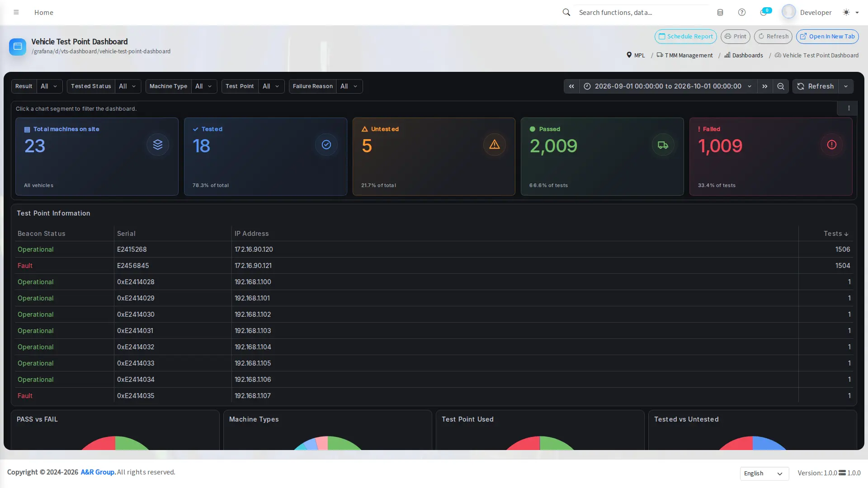This screenshot has width=868, height=488.
Task: Open the A&R Group footer link
Action: pos(98,472)
